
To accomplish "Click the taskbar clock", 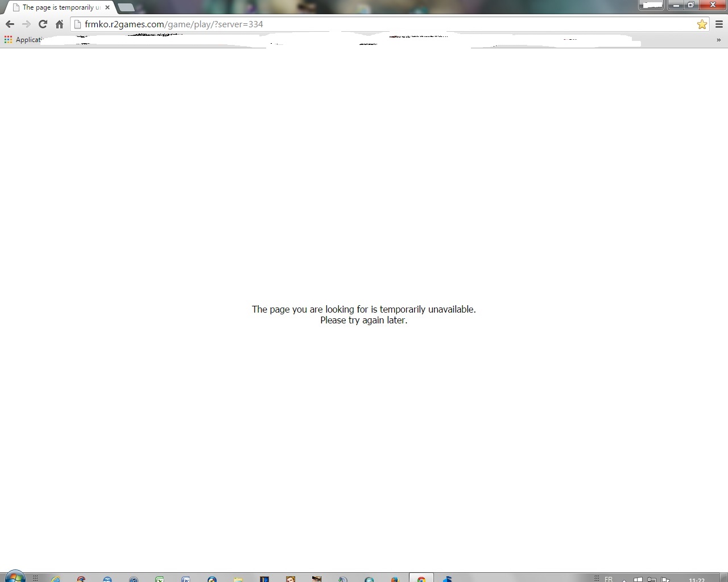I will click(696, 579).
